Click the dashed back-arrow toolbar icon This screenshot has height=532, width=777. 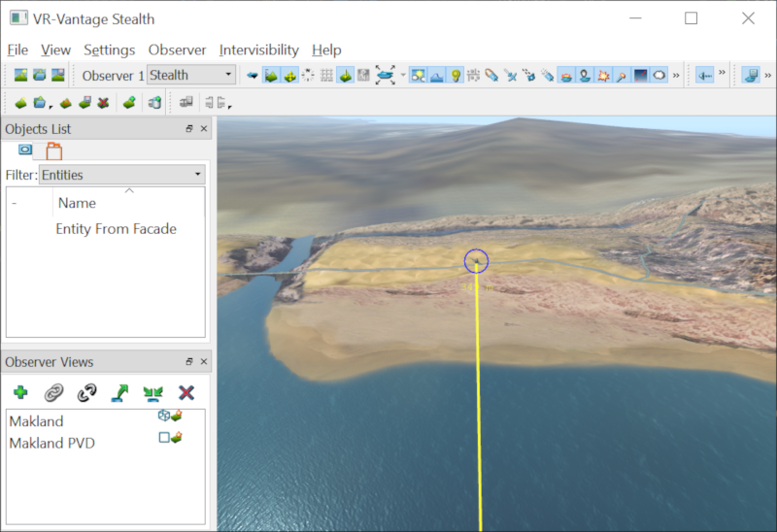tap(705, 76)
